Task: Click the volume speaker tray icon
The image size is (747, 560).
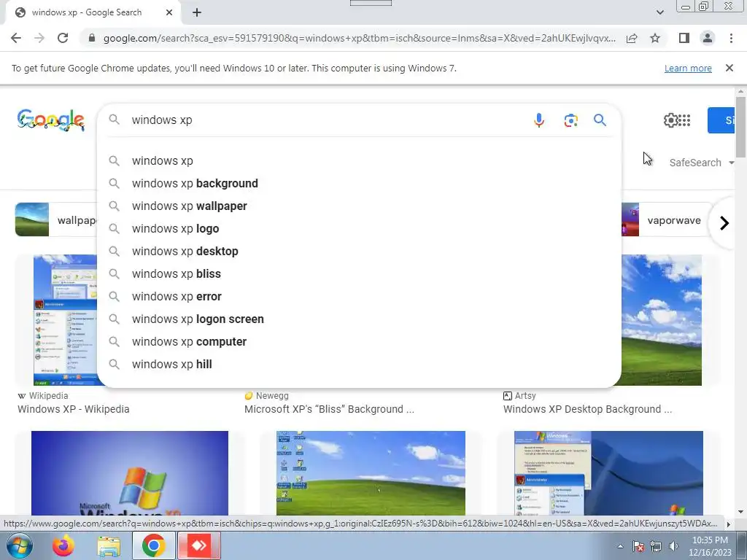Action: (673, 546)
